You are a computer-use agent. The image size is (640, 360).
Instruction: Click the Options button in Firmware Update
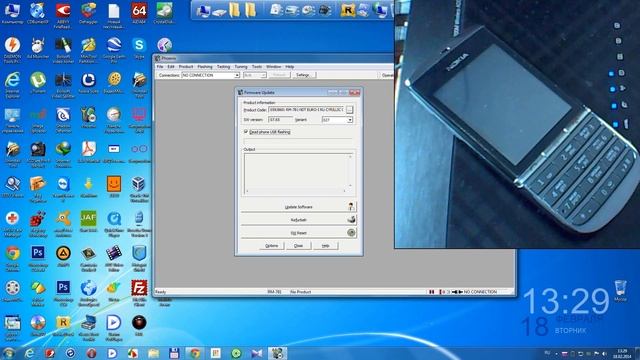(x=271, y=245)
